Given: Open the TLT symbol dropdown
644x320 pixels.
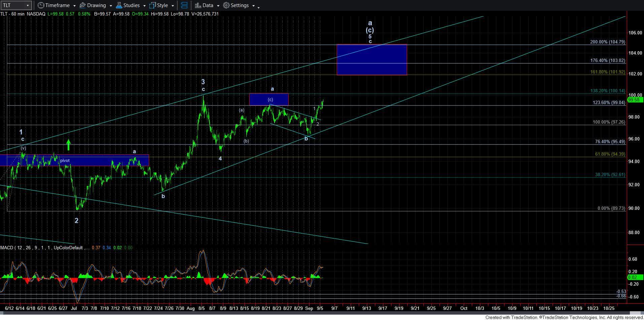Looking at the screenshot, I should point(28,5).
